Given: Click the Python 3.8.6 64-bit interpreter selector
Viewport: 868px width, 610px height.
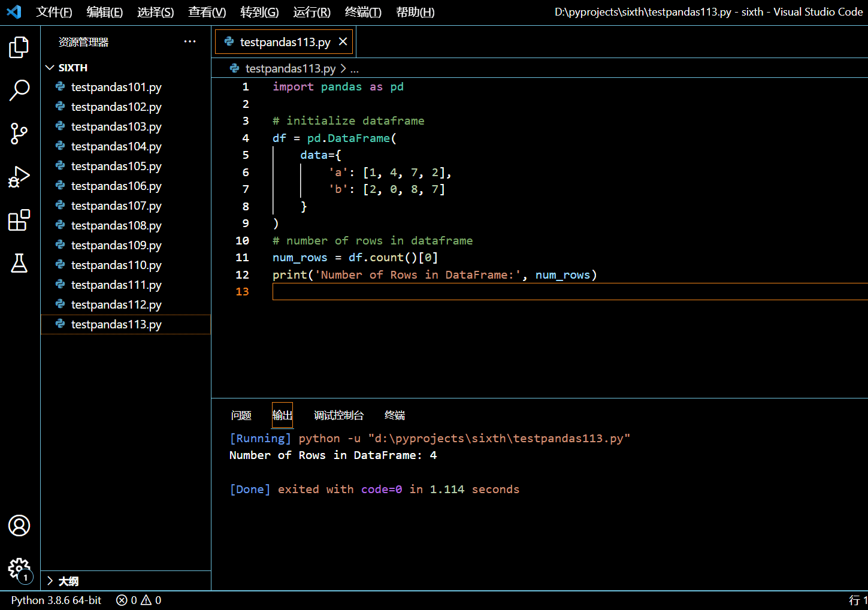Looking at the screenshot, I should [56, 600].
